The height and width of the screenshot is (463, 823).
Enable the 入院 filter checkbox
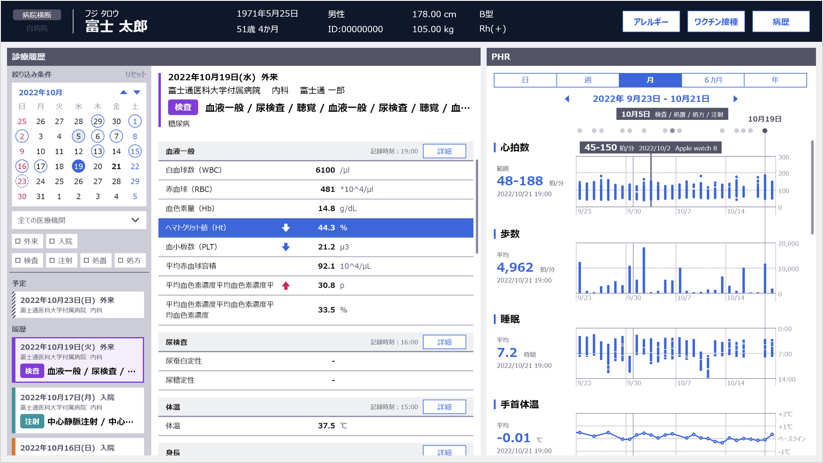[x=52, y=241]
